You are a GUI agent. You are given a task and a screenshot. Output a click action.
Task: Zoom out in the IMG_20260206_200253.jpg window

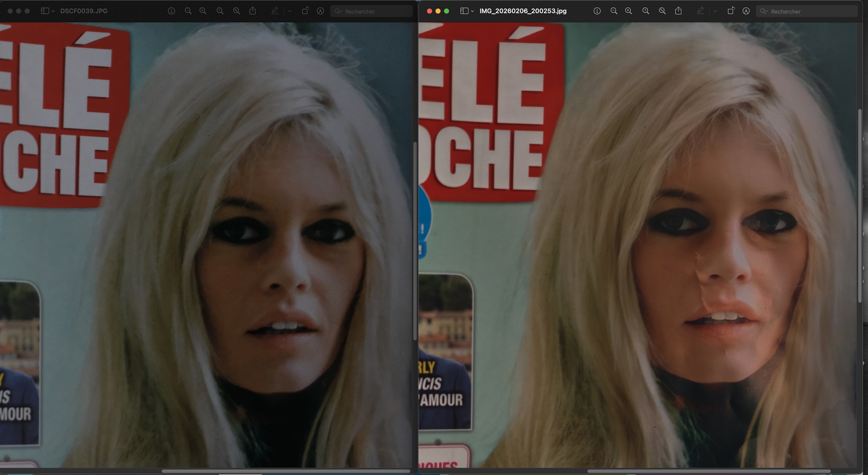(x=613, y=11)
